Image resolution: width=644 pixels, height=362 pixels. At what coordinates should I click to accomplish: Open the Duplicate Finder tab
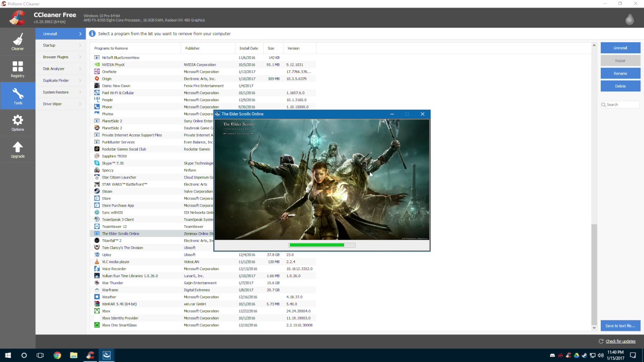pos(60,80)
